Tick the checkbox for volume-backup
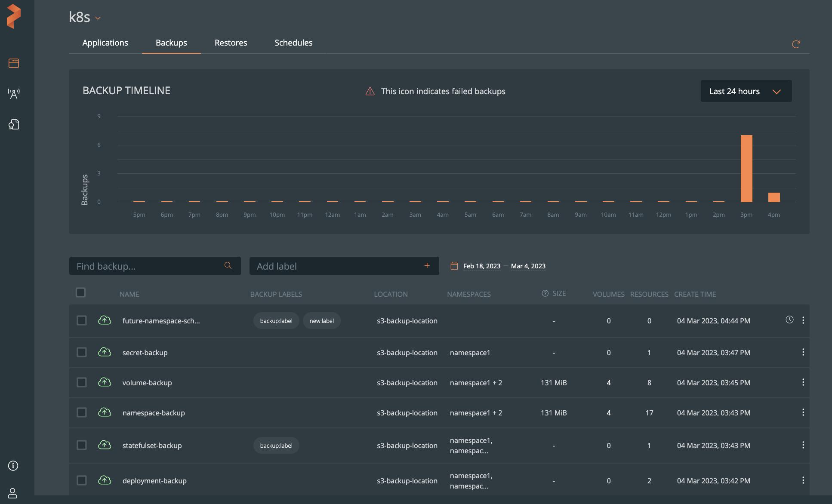This screenshot has width=832, height=504. pos(81,382)
